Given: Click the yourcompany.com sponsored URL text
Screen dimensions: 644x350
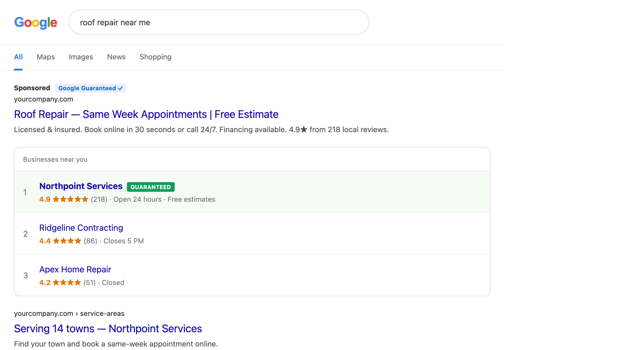Looking at the screenshot, I should [43, 99].
